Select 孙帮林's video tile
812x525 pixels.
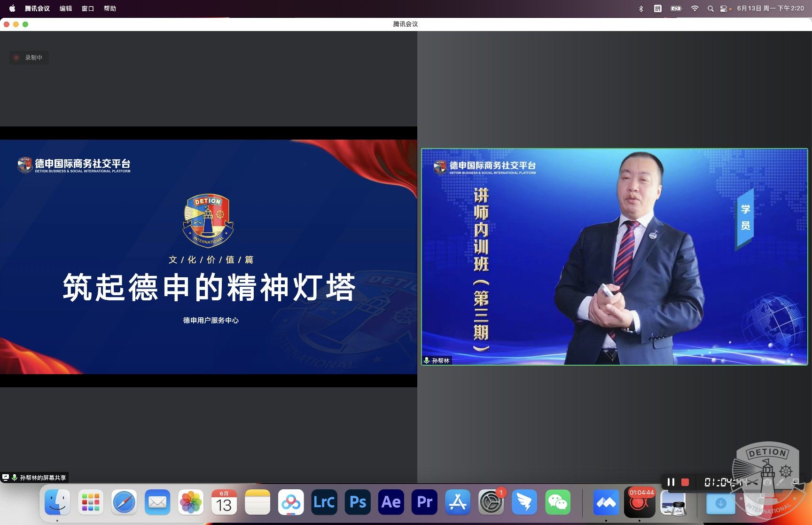click(615, 257)
